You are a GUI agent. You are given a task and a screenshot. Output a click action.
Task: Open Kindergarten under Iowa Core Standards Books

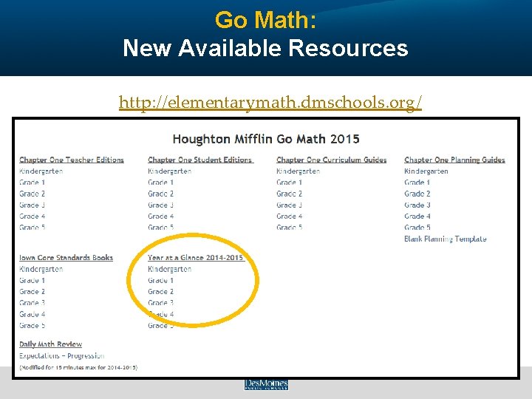pyautogui.click(x=41, y=270)
